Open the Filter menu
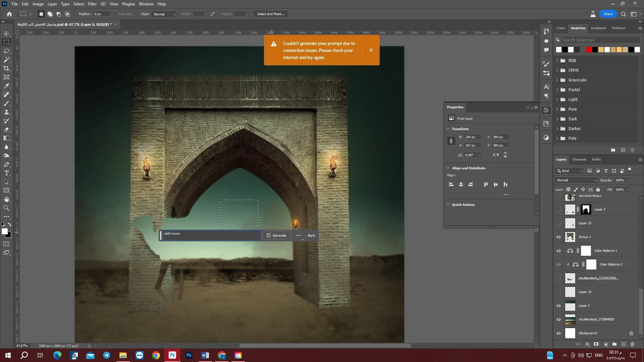 coord(92,4)
